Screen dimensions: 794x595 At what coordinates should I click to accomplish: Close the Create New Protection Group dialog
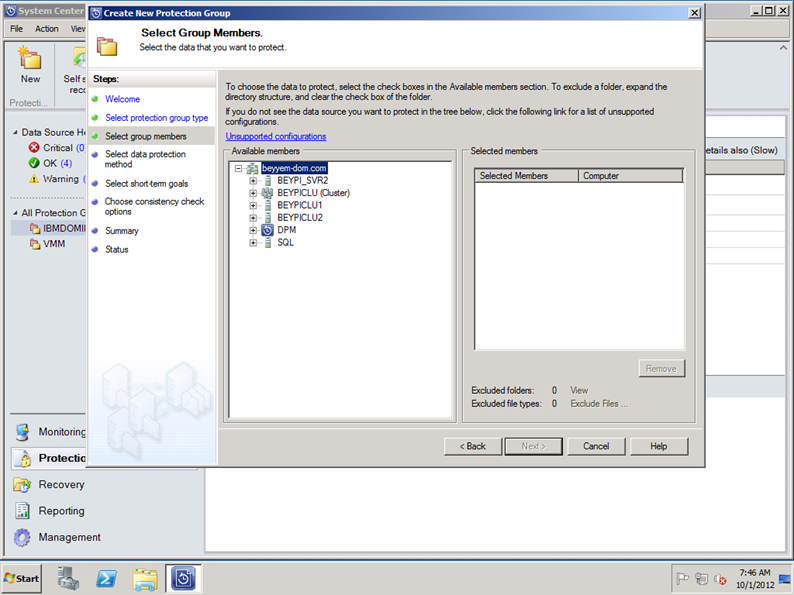tap(695, 13)
